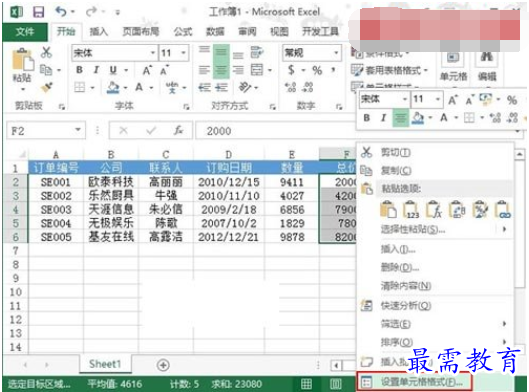Screen dimensions: 529x392
Task: Click Fill Color bucket in mini toolbar
Action: 418,118
